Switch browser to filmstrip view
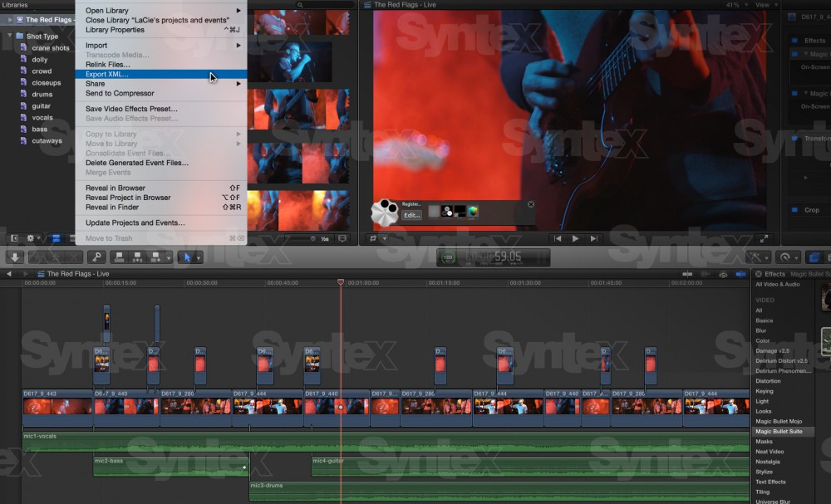 click(x=57, y=239)
